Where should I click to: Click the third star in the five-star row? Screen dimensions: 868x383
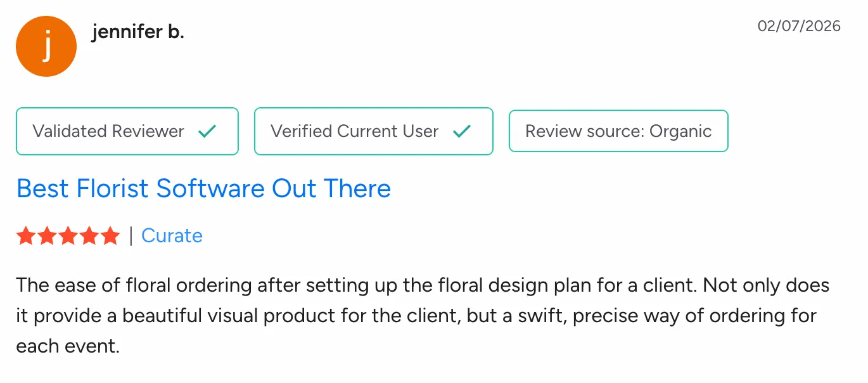click(x=68, y=235)
